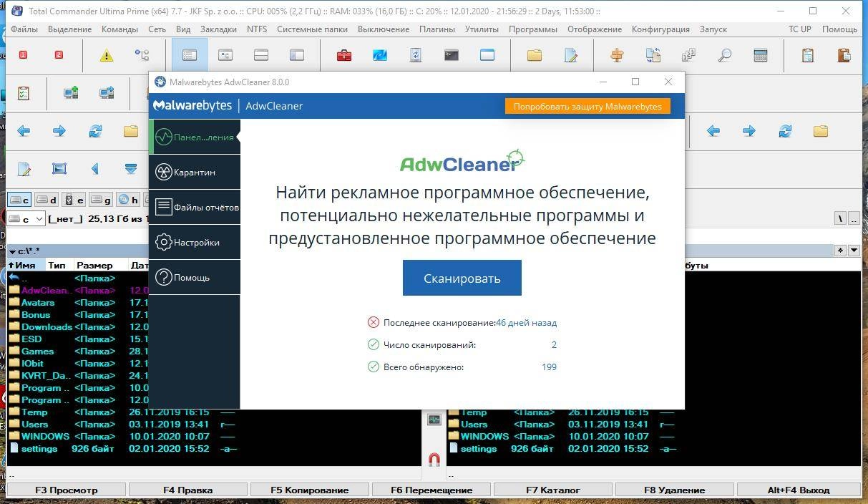868x504 pixels.
Task: Sort by Имя column header
Action: [x=25, y=265]
